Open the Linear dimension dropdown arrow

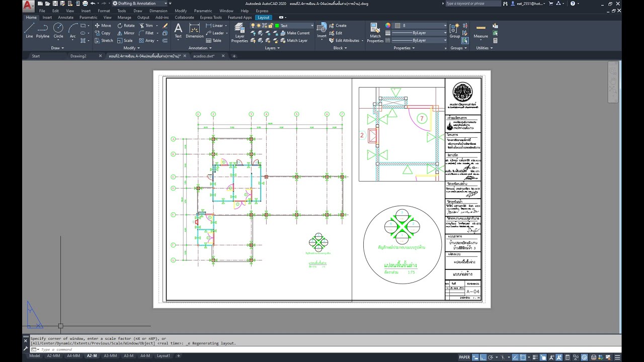[226, 26]
